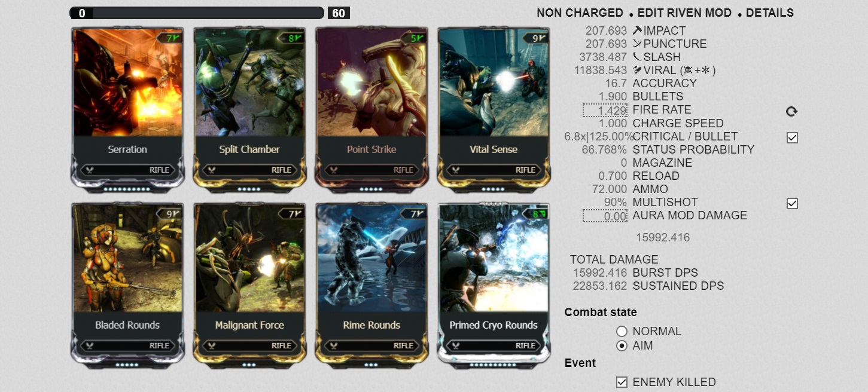The image size is (868, 392).
Task: Select the Aim combat state
Action: click(622, 345)
